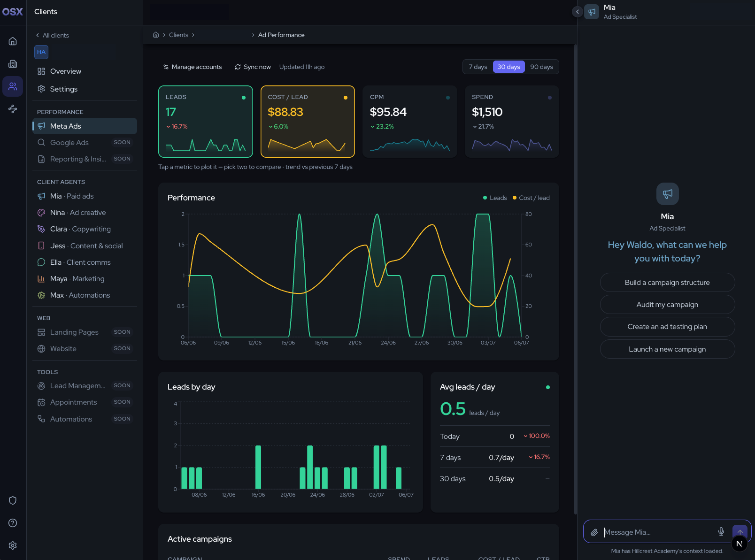
Task: Open Max Automations agent
Action: coord(85,295)
